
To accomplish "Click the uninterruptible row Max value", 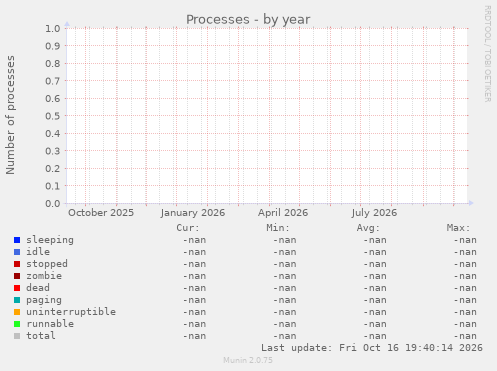I will 465,312.
